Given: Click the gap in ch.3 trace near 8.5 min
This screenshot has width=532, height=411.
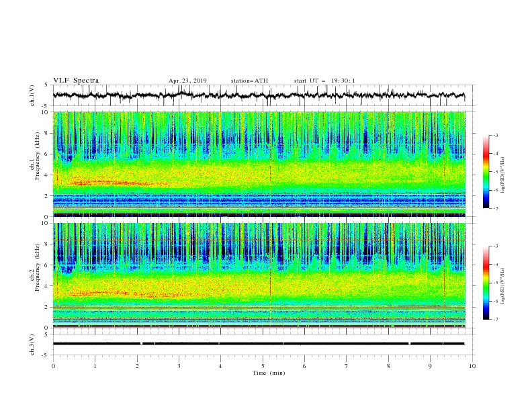Looking at the screenshot, I should point(410,344).
